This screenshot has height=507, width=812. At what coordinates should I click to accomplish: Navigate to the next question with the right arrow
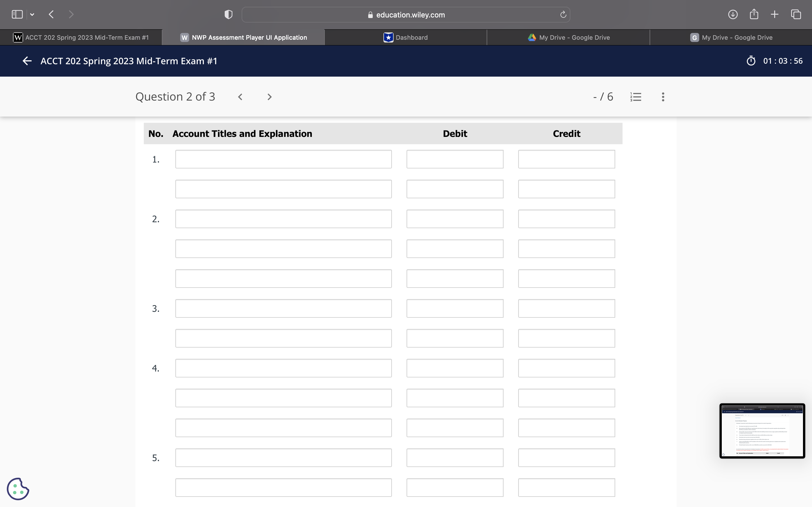pyautogui.click(x=270, y=97)
